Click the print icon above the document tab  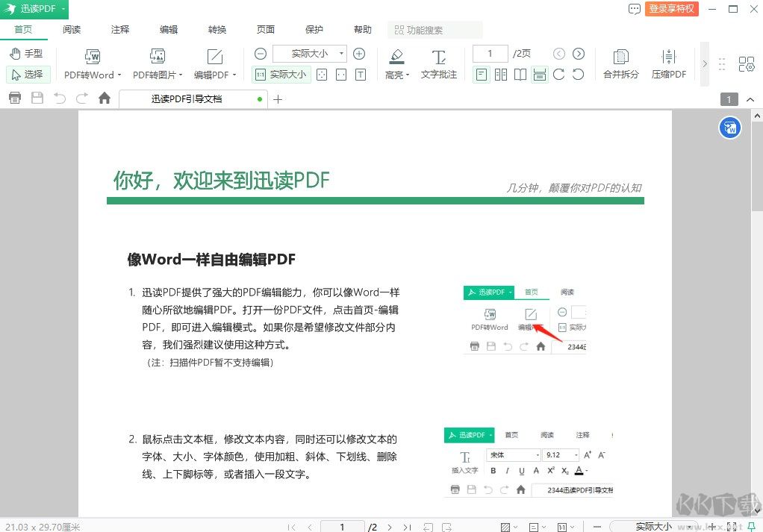15,98
